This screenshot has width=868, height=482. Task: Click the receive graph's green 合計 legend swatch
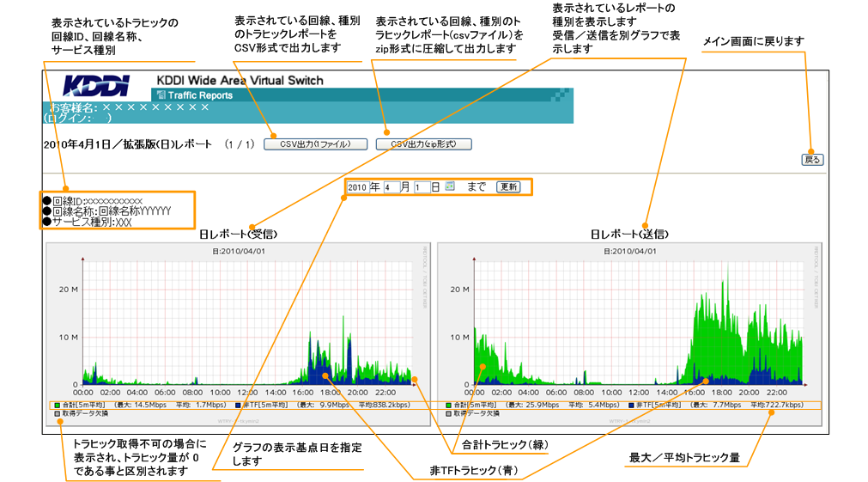[x=57, y=405]
